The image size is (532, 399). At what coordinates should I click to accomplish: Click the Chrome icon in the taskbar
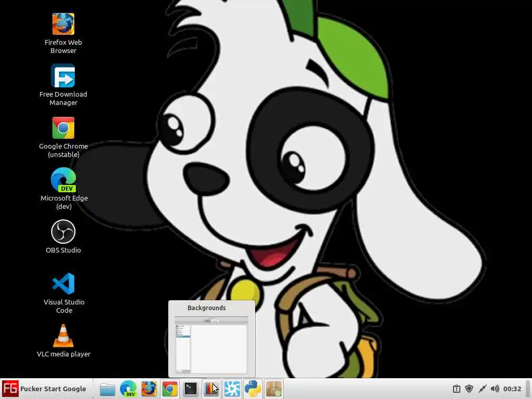tap(170, 389)
